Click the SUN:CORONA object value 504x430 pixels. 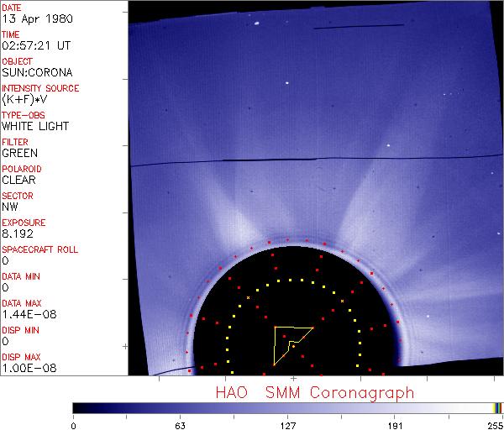[x=35, y=73]
